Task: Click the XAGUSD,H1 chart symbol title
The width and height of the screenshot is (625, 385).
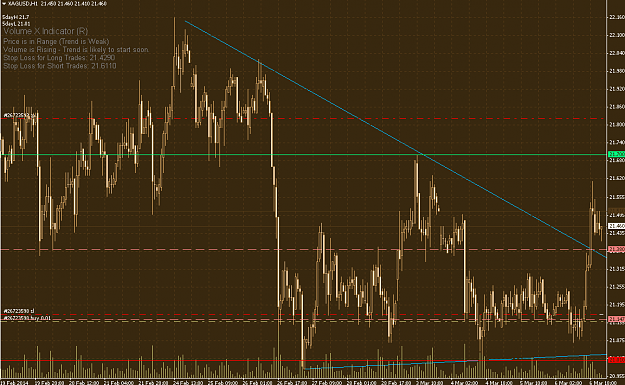Action: [22, 4]
